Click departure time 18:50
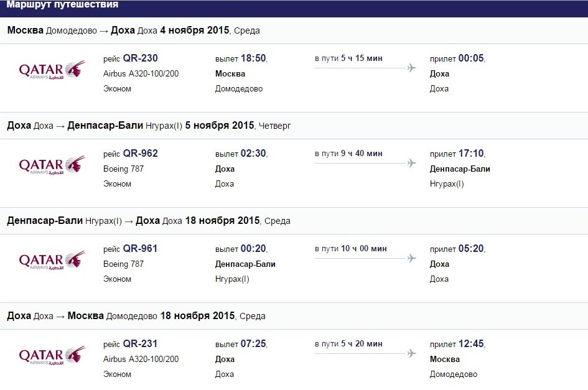 253,58
